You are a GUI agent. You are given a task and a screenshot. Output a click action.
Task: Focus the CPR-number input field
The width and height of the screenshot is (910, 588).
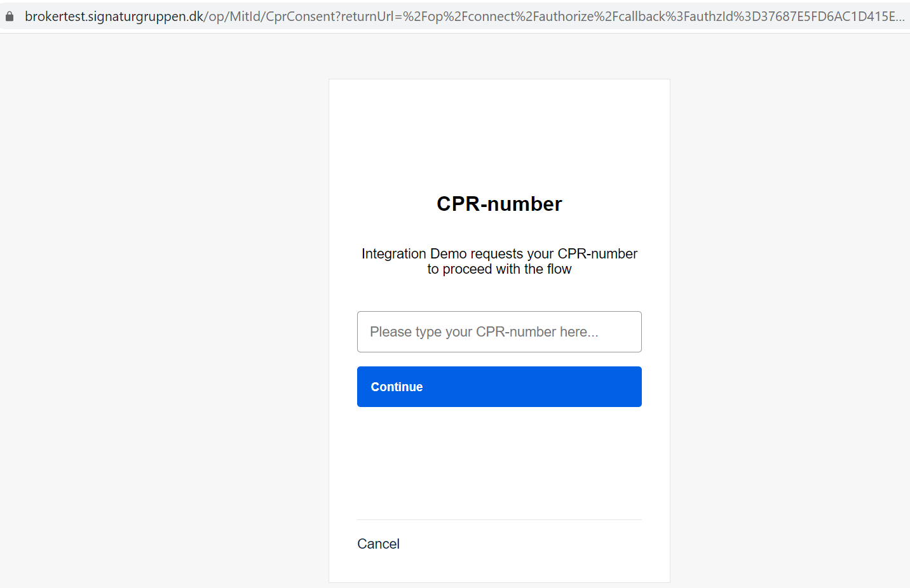499,331
